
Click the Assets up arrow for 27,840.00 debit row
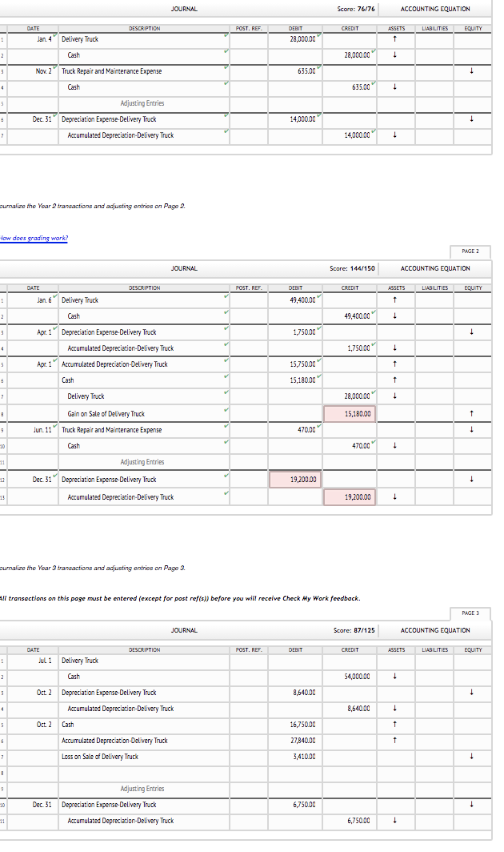[x=395, y=741]
